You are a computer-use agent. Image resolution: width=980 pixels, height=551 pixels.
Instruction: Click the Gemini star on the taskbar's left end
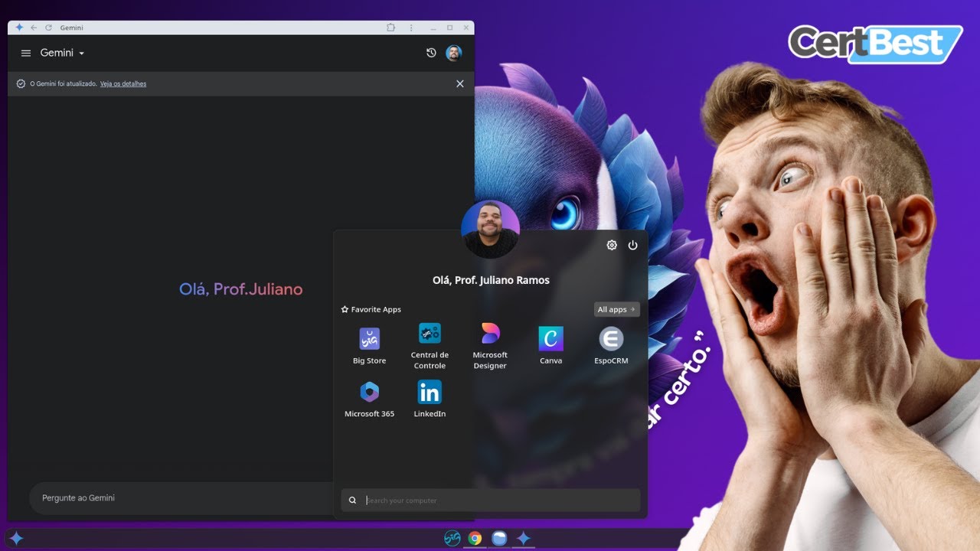click(x=16, y=539)
